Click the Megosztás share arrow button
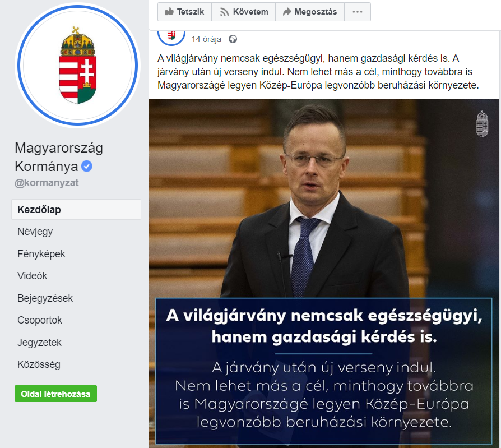Viewport: 501px width, 448px height. pyautogui.click(x=310, y=12)
